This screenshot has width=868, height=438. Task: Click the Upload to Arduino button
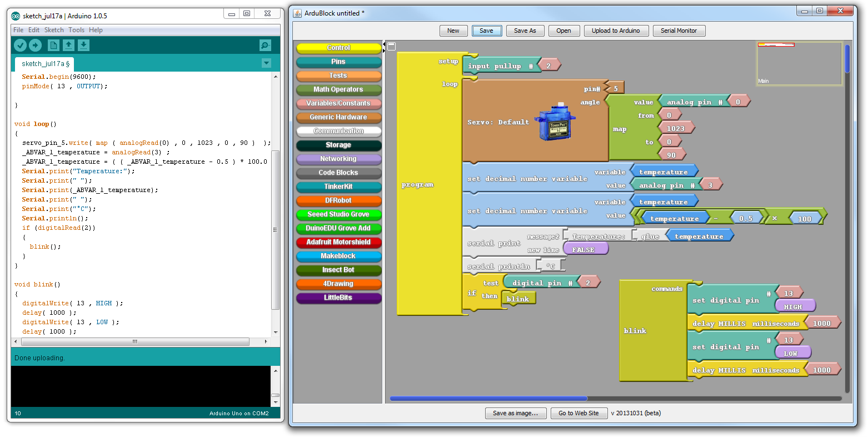click(616, 31)
